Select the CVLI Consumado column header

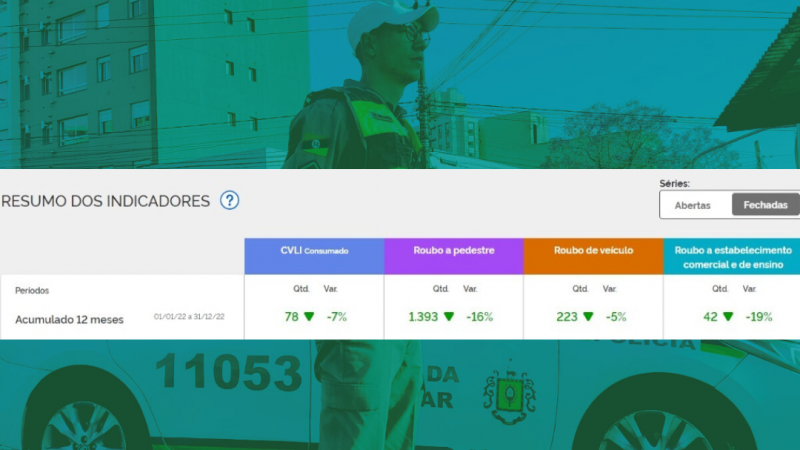(314, 256)
